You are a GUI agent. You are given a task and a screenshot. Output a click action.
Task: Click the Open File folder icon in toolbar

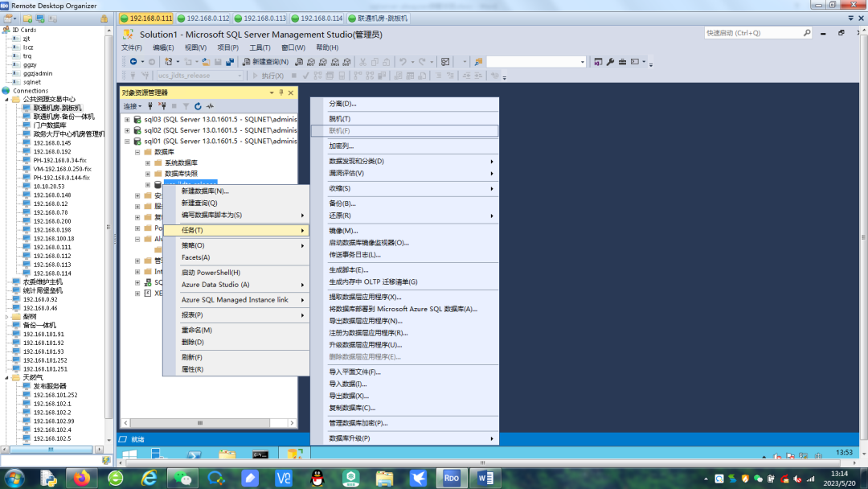pyautogui.click(x=206, y=61)
